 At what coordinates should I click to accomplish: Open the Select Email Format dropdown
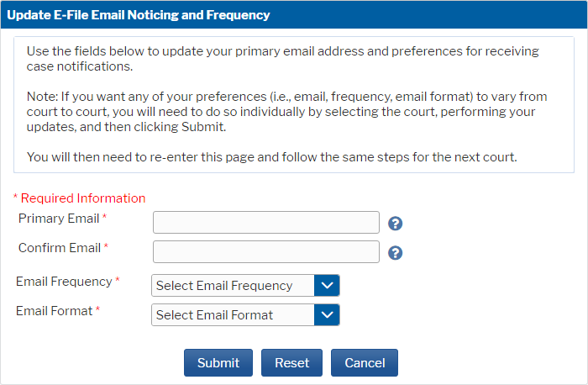[x=245, y=315]
